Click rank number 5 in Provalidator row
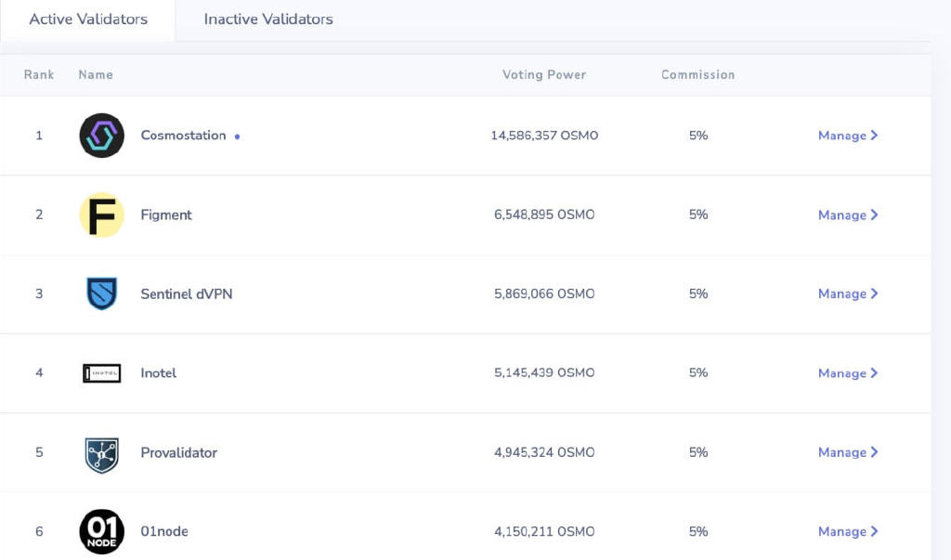This screenshot has height=560, width=951. [39, 452]
